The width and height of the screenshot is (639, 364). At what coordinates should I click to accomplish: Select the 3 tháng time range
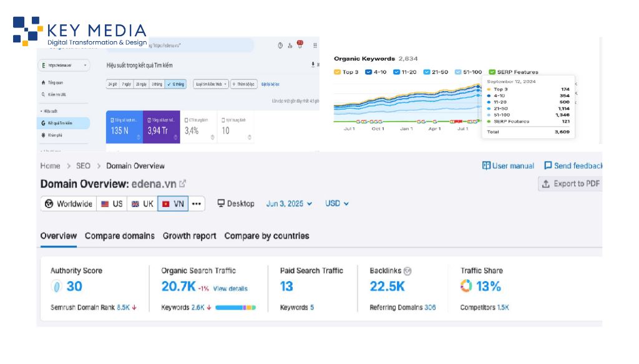pyautogui.click(x=157, y=84)
